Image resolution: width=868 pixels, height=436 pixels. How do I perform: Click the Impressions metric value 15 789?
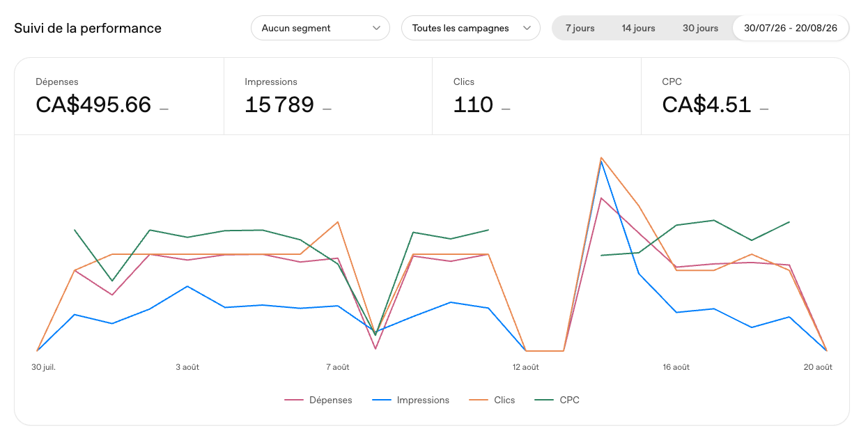pos(279,105)
